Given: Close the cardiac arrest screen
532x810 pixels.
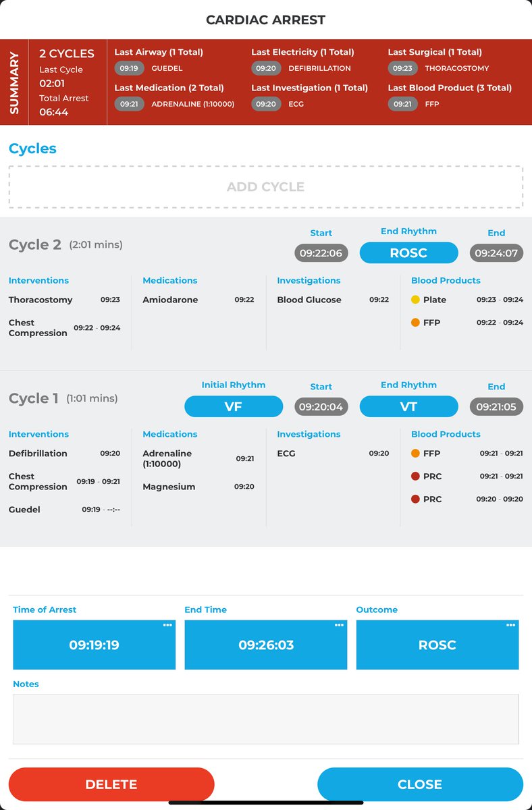Looking at the screenshot, I should 420,784.
